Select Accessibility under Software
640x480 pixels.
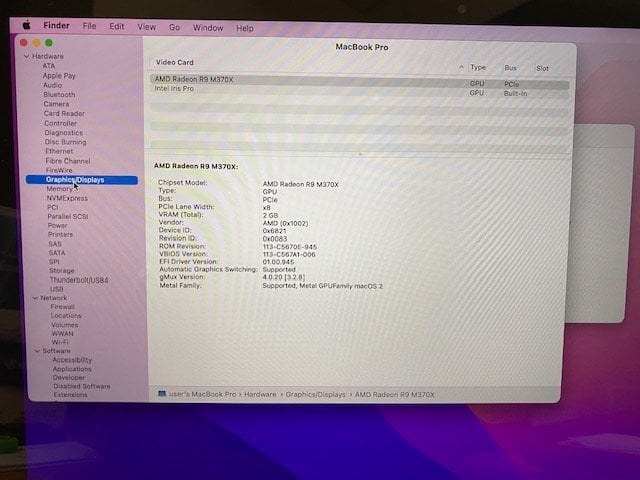coord(72,360)
